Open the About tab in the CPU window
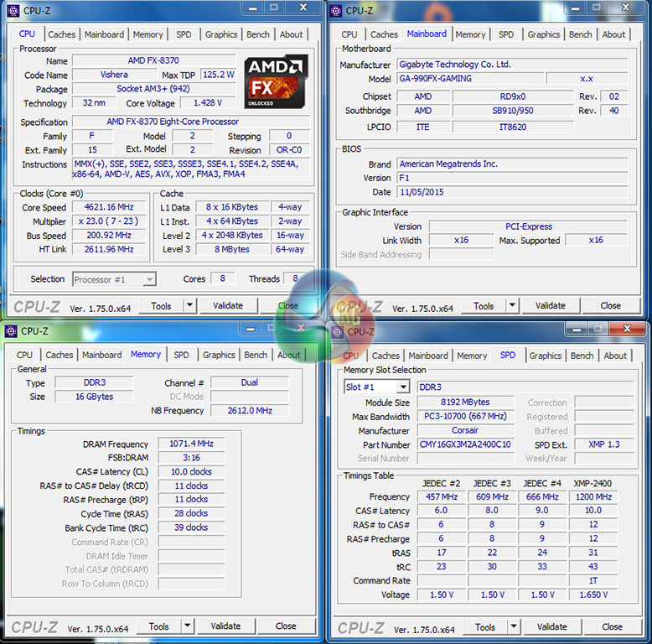Viewport: 652px width, 644px height. click(x=291, y=34)
